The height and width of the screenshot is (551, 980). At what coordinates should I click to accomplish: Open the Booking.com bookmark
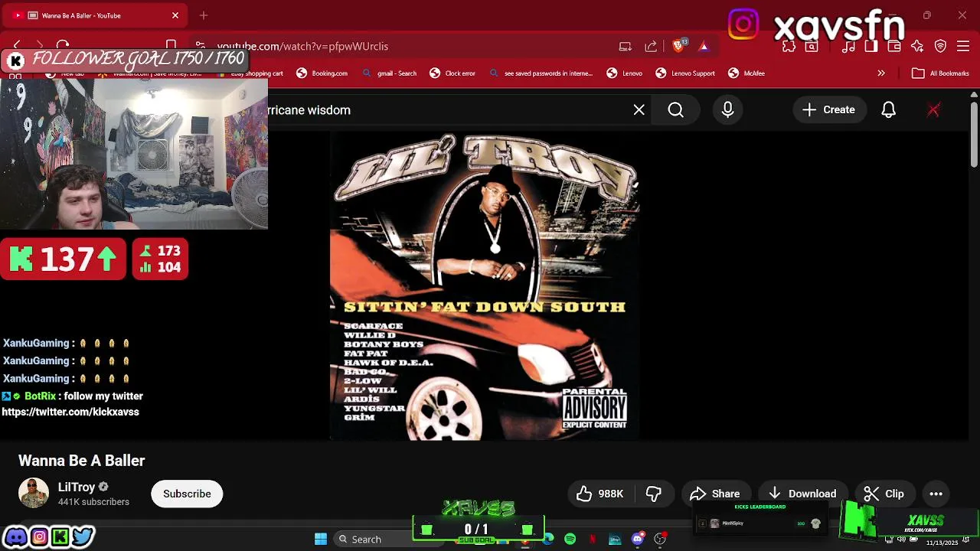322,73
